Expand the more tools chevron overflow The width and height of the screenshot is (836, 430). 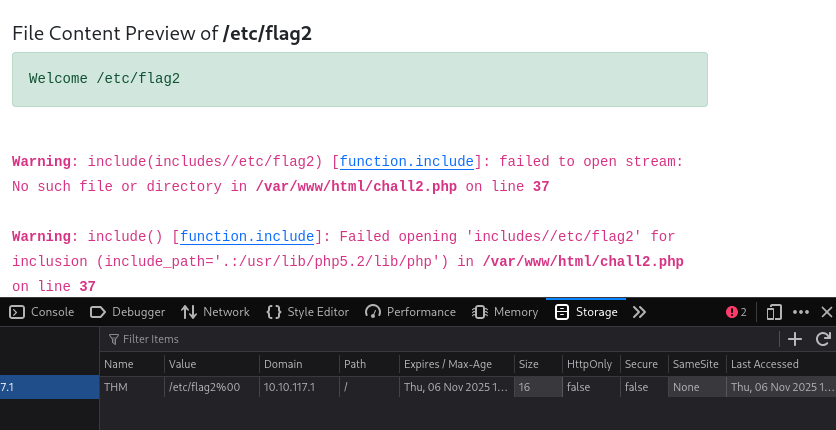click(x=639, y=312)
